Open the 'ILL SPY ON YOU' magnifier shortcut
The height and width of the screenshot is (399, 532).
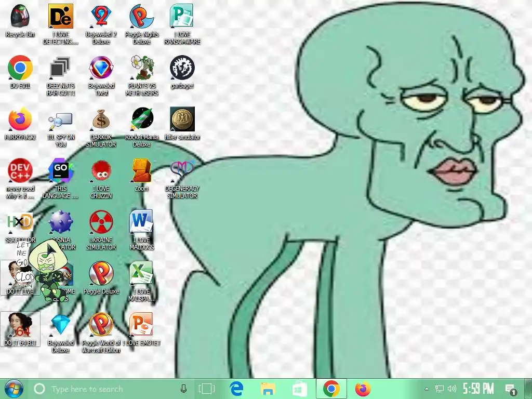(x=60, y=127)
